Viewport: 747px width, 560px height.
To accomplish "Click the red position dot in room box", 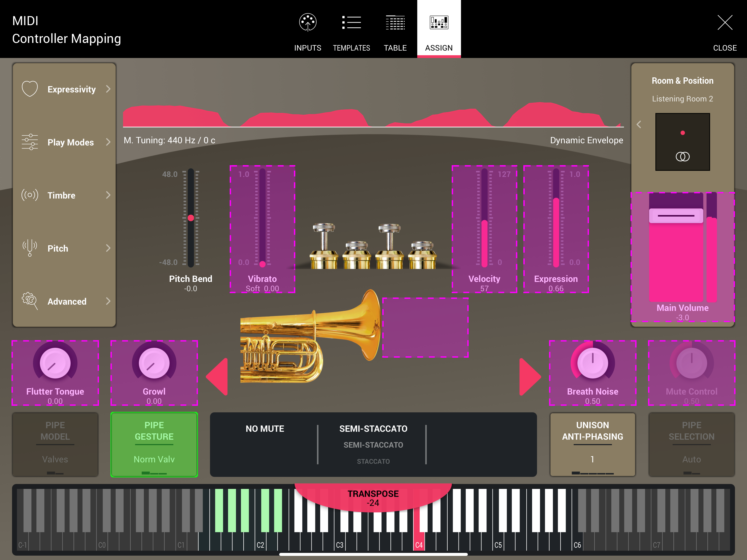I will (682, 133).
